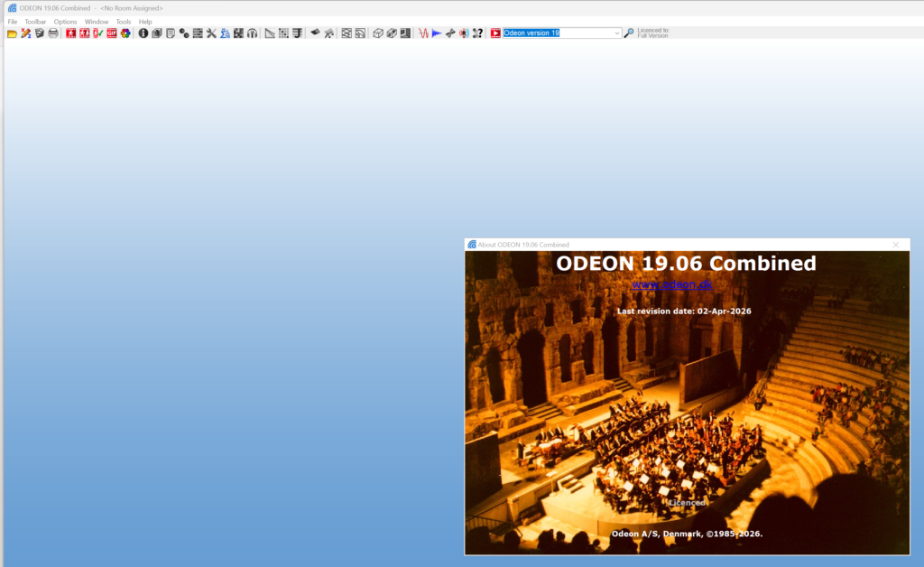
Task: Click the headphones auralisation icon
Action: click(x=253, y=33)
